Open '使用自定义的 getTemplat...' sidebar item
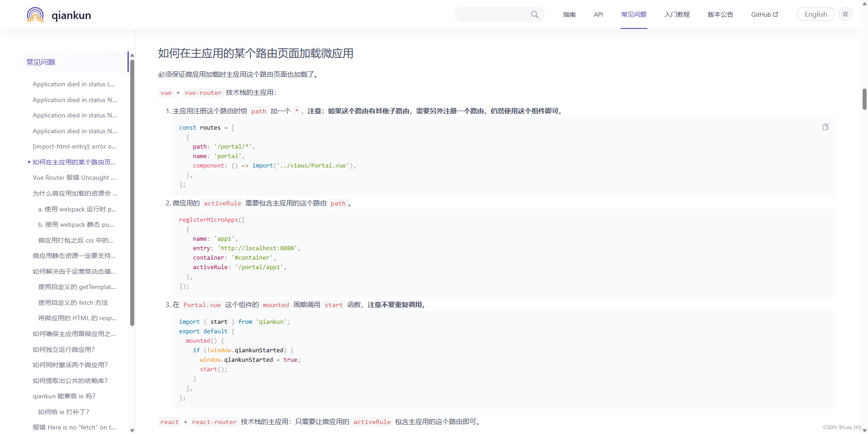The image size is (868, 434). click(x=77, y=287)
